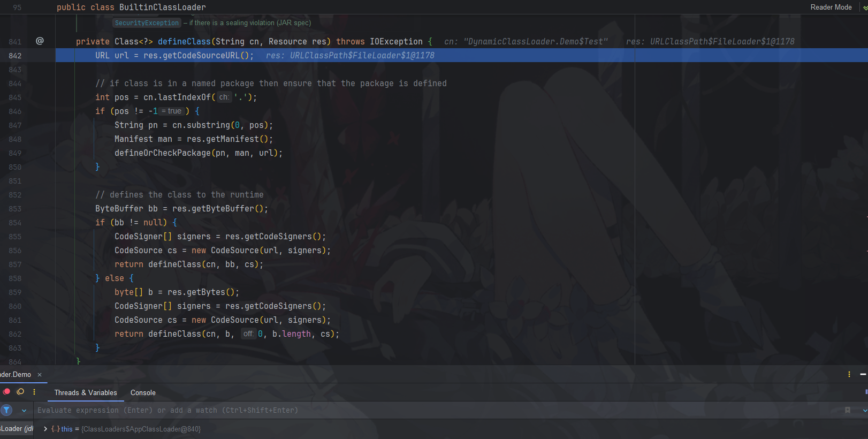Click 'IOException' in the method signature
This screenshot has height=439, width=868.
pos(397,41)
